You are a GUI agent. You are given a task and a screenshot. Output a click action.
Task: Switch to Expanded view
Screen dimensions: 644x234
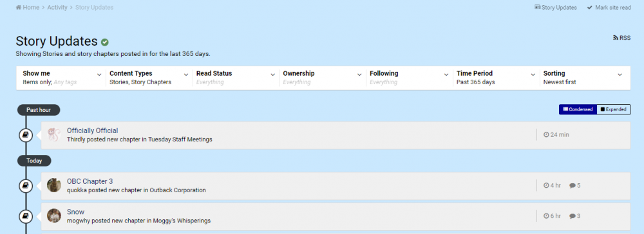click(614, 109)
